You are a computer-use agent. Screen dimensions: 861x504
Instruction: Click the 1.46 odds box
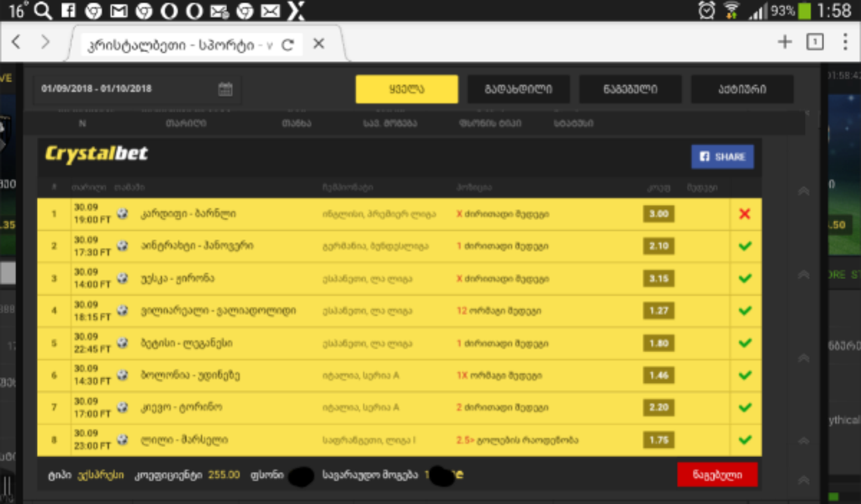(x=658, y=375)
